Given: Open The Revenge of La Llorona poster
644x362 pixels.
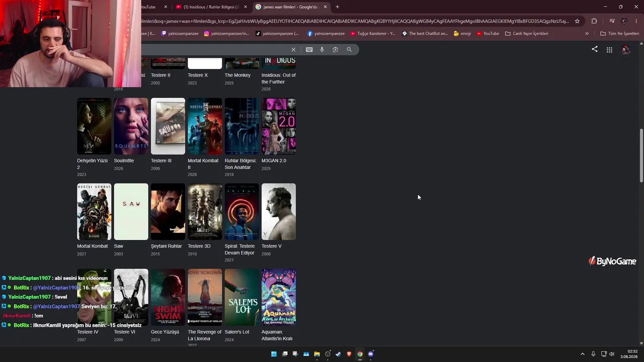Looking at the screenshot, I should point(205,297).
